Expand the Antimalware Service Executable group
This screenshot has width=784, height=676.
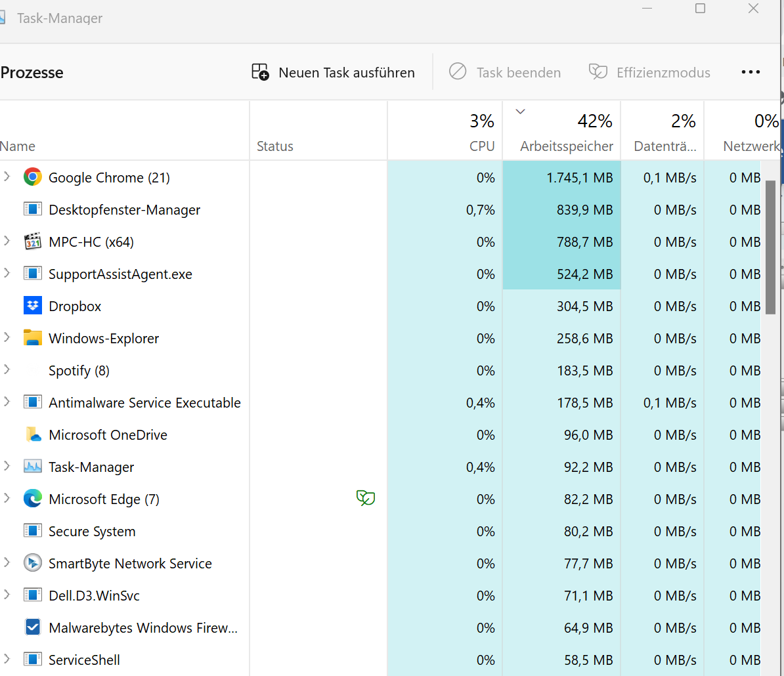[x=7, y=402]
